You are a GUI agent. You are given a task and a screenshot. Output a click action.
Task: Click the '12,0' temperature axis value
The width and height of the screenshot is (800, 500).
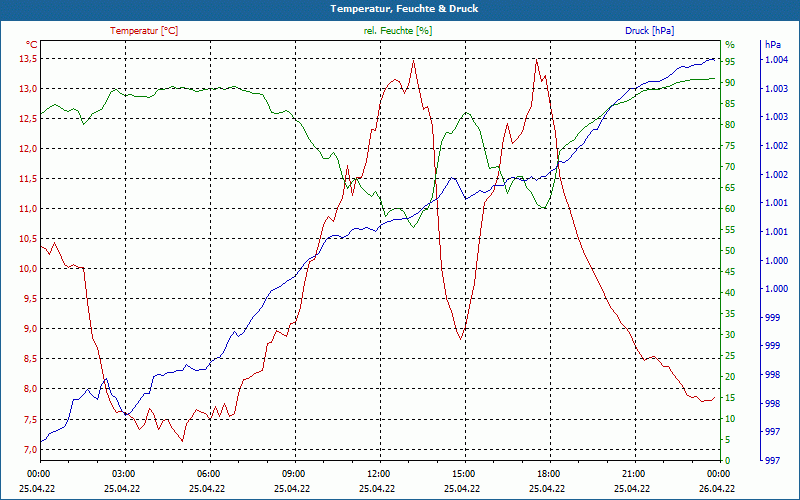point(29,149)
